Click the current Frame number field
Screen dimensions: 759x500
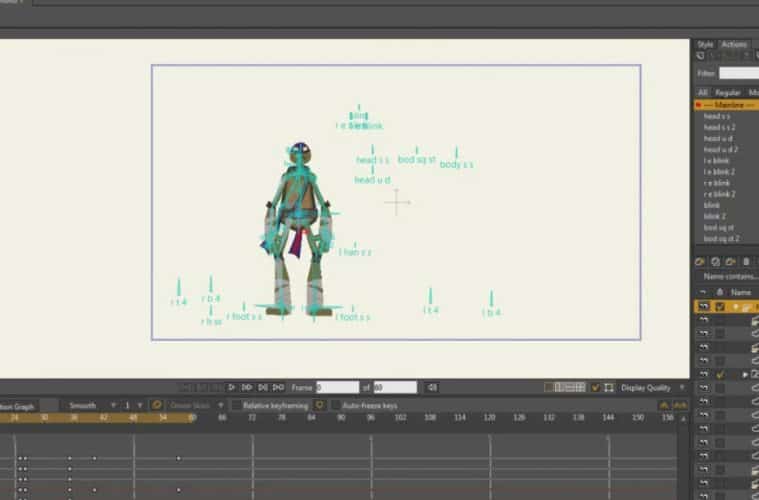coord(337,387)
